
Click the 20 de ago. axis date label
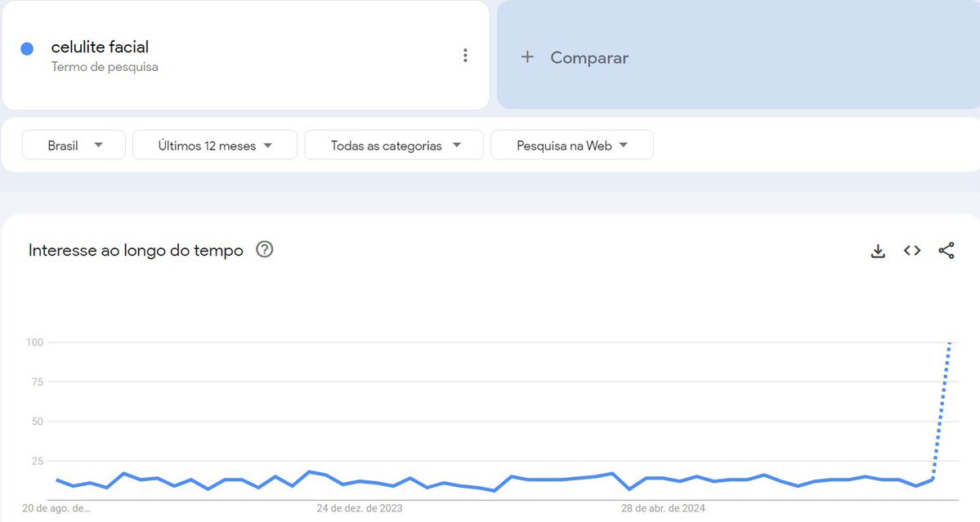click(56, 508)
